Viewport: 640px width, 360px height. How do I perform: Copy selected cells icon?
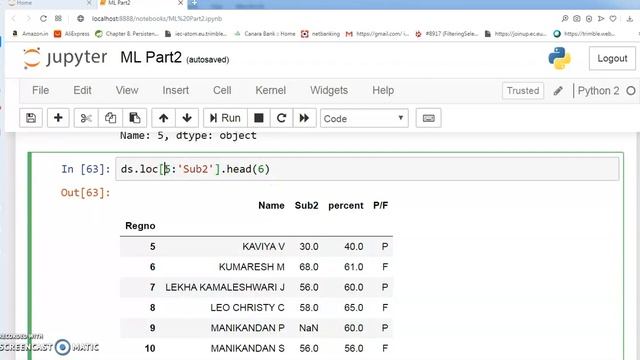click(110, 118)
